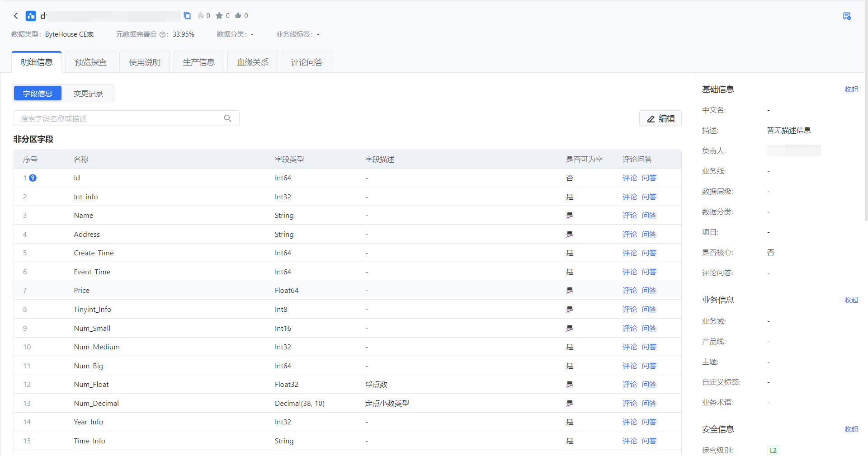Go back using the left arrow
The width and height of the screenshot is (868, 456).
tap(16, 16)
